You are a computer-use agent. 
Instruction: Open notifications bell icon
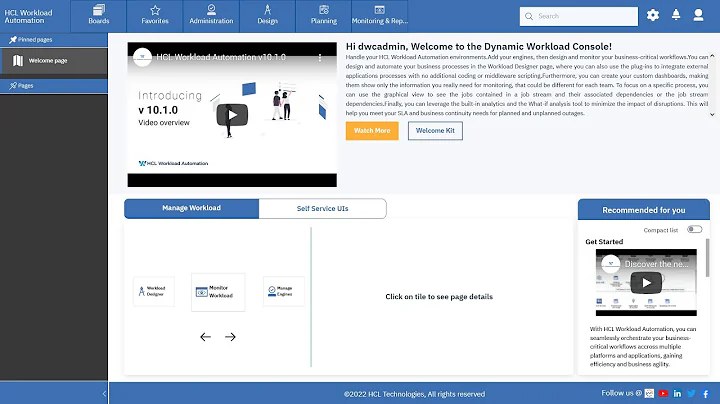coord(676,16)
